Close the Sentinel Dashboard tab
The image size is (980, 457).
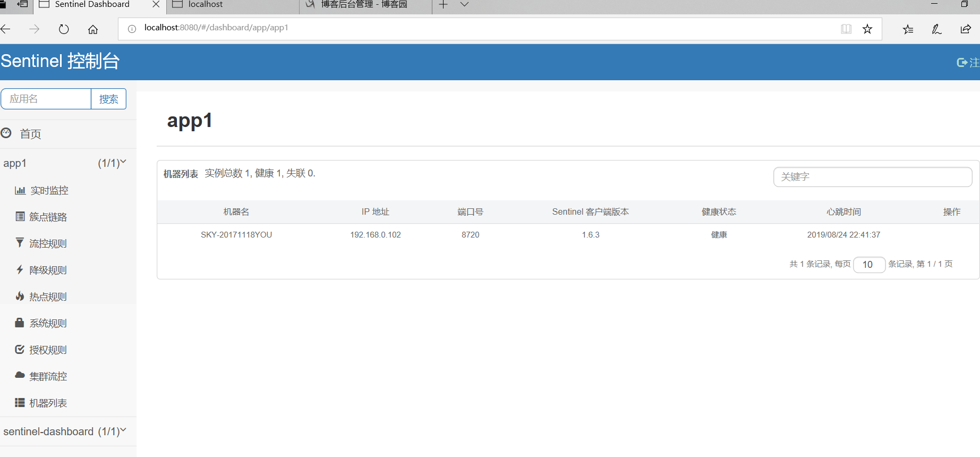tap(156, 4)
